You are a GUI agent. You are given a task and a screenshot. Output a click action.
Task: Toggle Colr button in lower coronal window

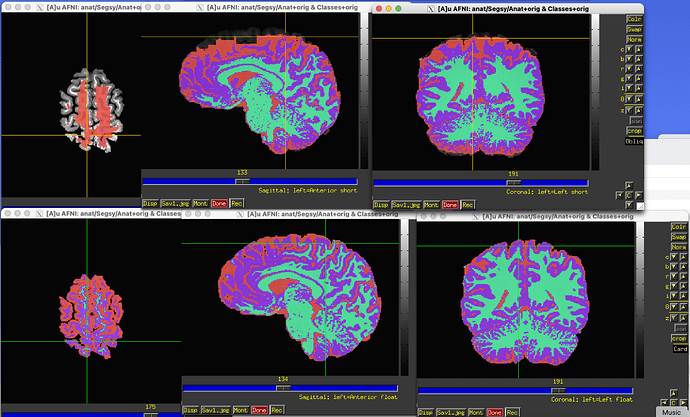tap(679, 227)
